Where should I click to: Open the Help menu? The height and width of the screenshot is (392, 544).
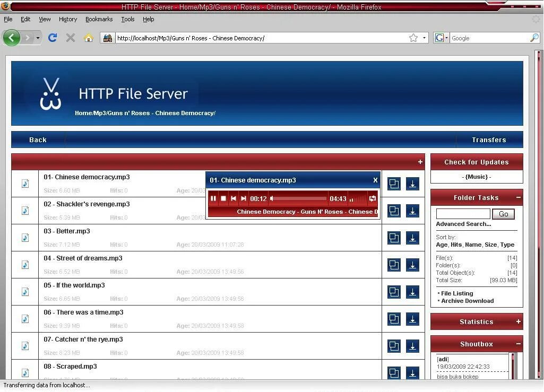(148, 19)
